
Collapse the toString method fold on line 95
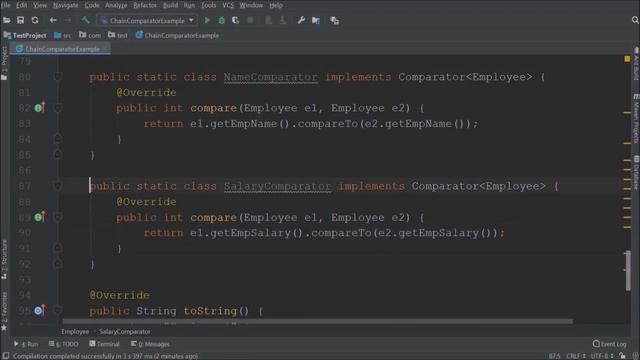click(58, 310)
